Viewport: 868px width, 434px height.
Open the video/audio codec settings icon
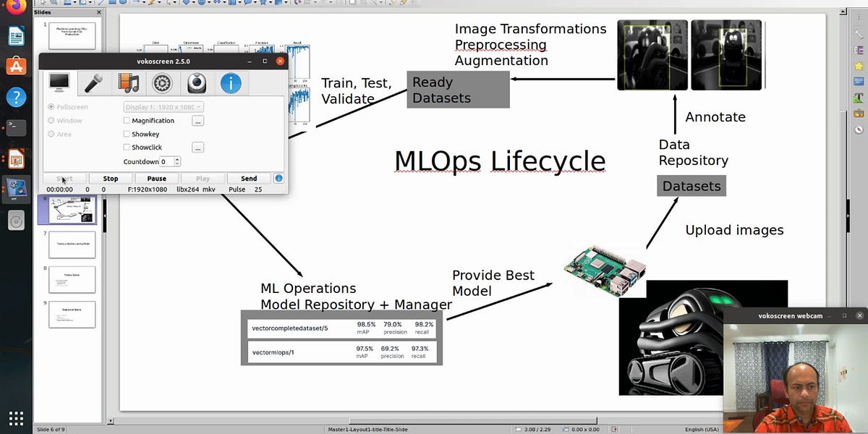coord(127,83)
